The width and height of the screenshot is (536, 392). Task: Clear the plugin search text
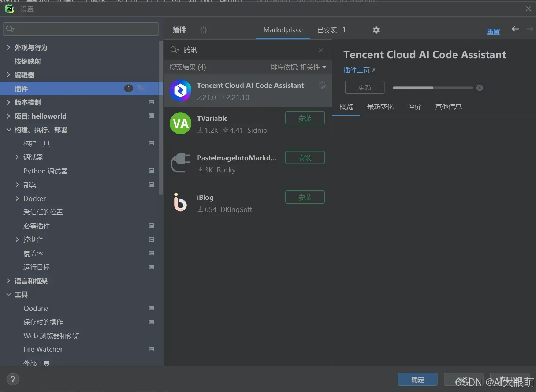(x=321, y=50)
